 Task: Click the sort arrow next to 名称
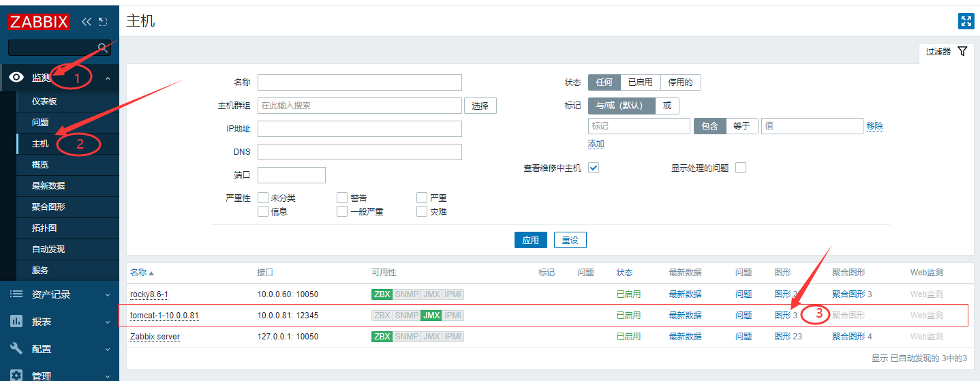pos(151,273)
